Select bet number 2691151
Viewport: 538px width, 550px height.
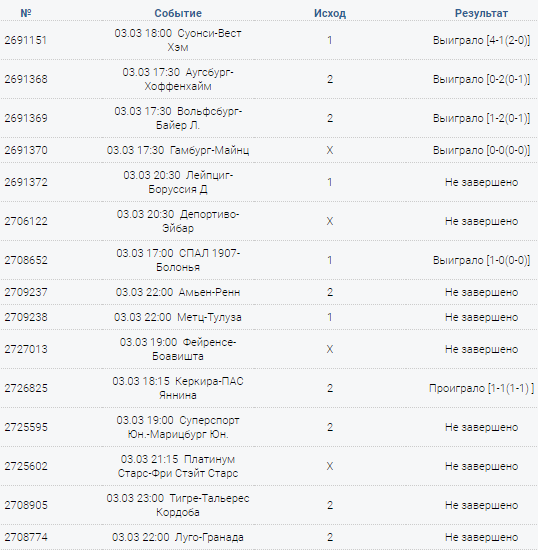coord(26,40)
